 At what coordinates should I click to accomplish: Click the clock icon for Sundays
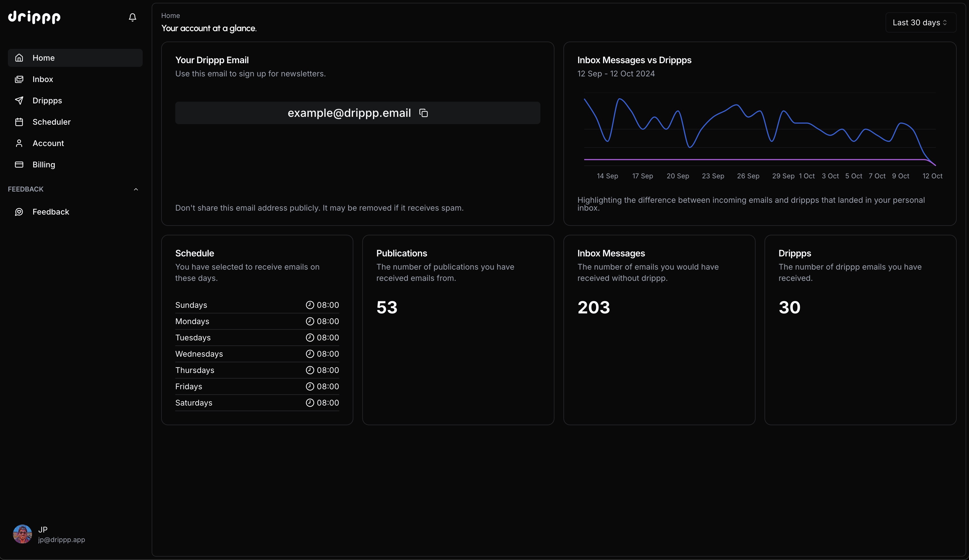pyautogui.click(x=310, y=305)
